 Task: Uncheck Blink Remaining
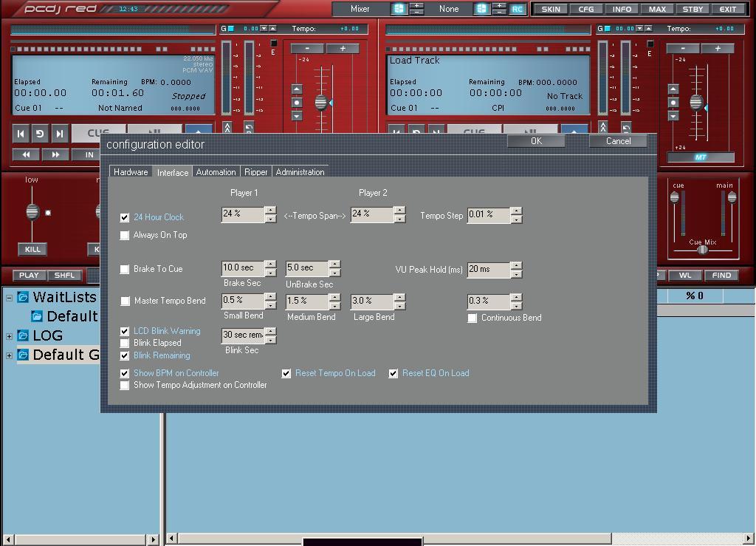(124, 355)
